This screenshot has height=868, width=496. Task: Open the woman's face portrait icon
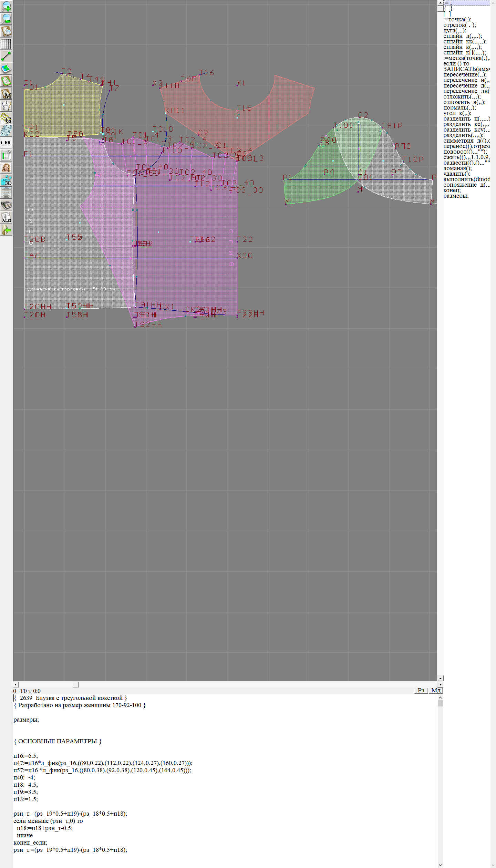[6, 168]
